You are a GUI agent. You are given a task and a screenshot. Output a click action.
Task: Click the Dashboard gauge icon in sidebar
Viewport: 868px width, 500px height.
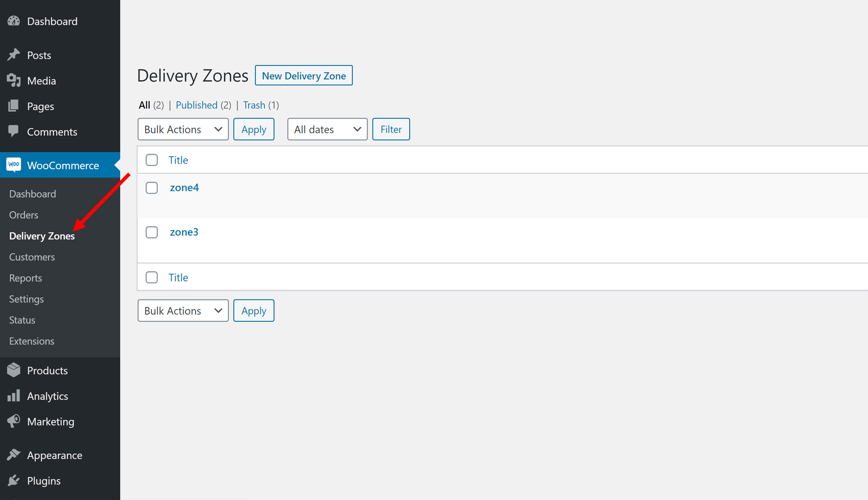point(14,21)
